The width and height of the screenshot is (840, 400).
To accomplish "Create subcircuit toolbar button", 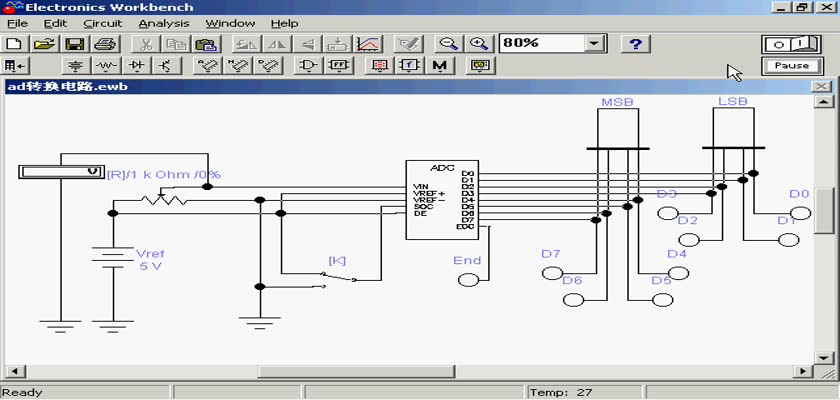I will pyautogui.click(x=337, y=44).
